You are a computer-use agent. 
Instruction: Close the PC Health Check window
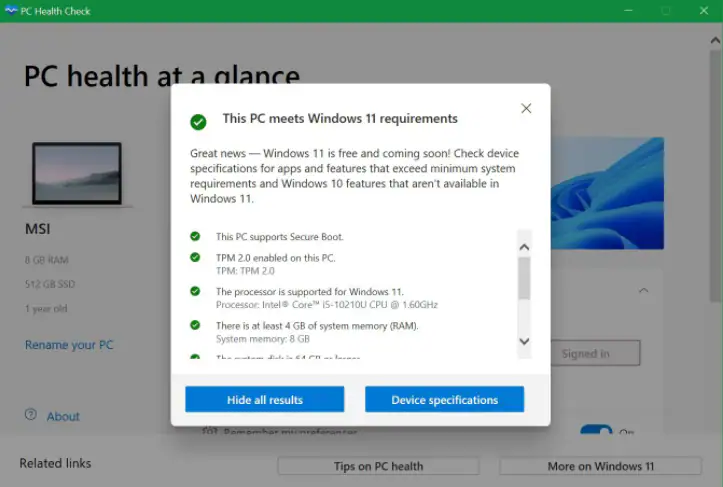pos(704,10)
